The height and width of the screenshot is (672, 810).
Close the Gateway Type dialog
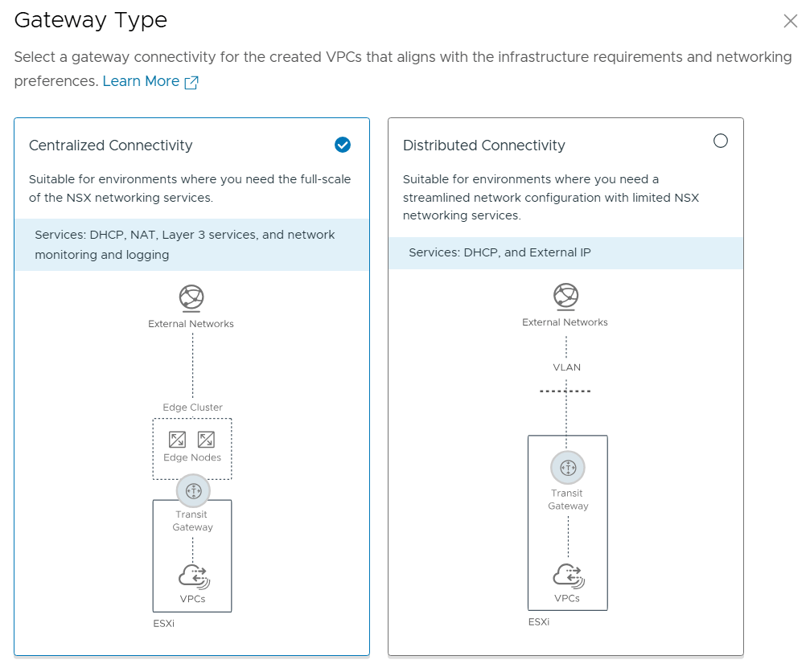pos(790,22)
